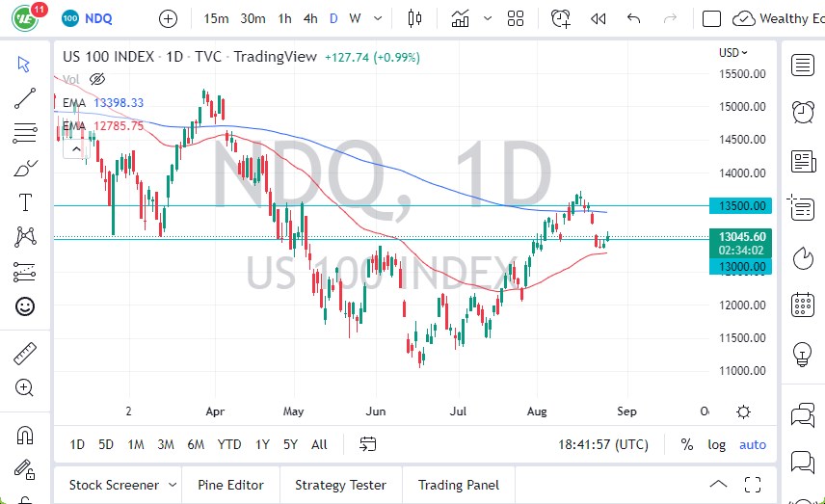Switch chart interval to 4h
Screen dimensions: 825x504
pos(310,18)
